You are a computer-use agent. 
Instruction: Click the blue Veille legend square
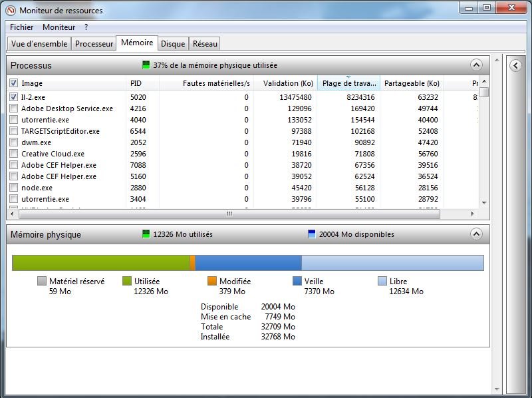point(297,282)
